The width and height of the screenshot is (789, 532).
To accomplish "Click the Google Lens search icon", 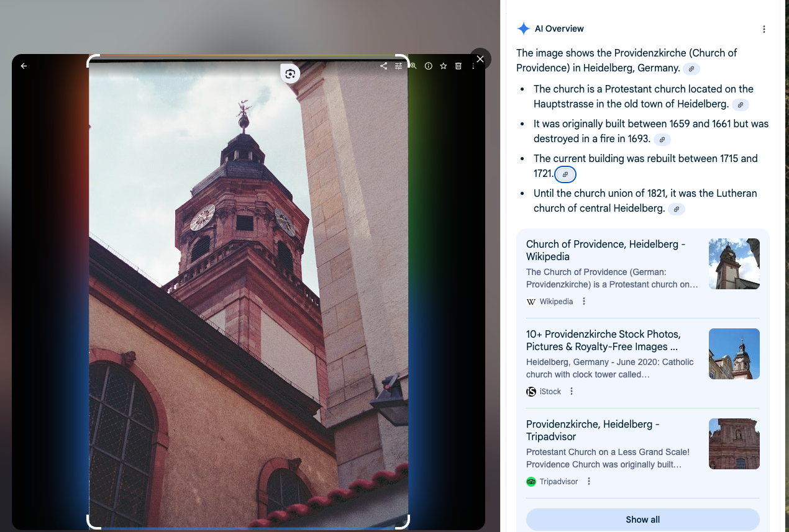I will (290, 74).
